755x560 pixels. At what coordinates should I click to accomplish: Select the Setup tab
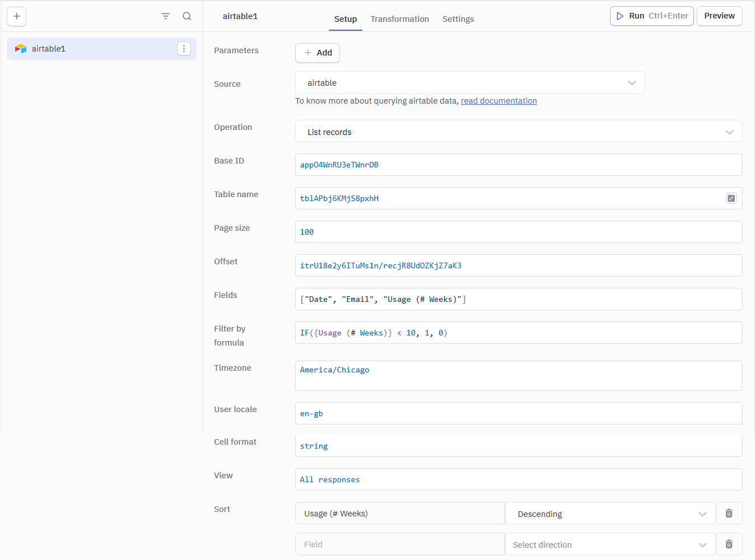346,19
